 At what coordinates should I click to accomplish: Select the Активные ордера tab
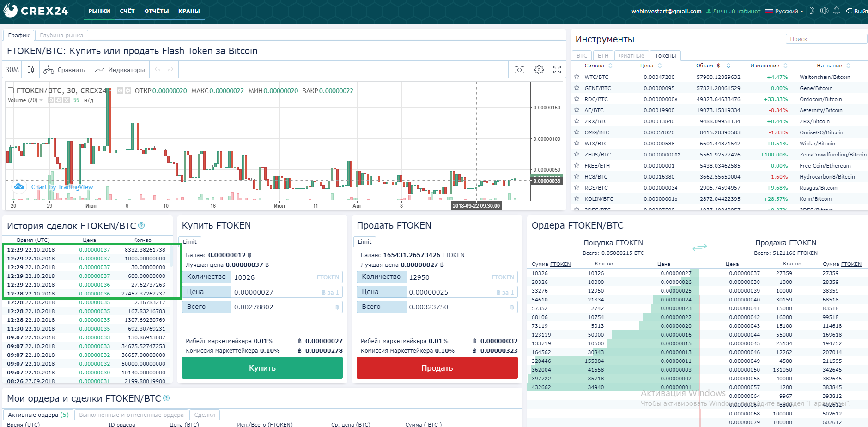38,415
